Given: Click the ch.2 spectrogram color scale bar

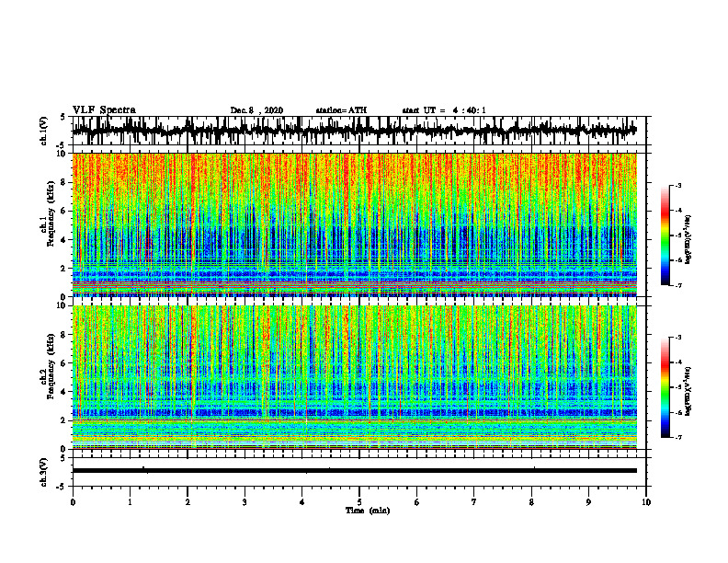Looking at the screenshot, I should (665, 387).
